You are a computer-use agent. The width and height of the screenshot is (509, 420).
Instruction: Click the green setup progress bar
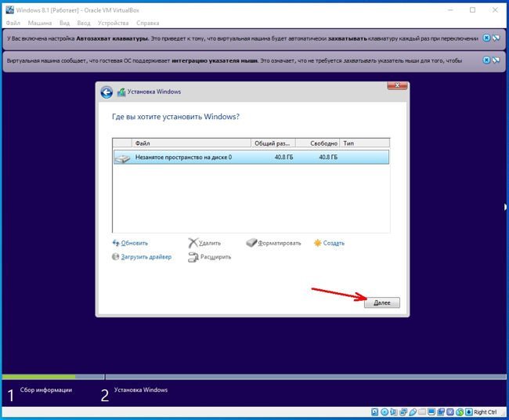pos(38,377)
